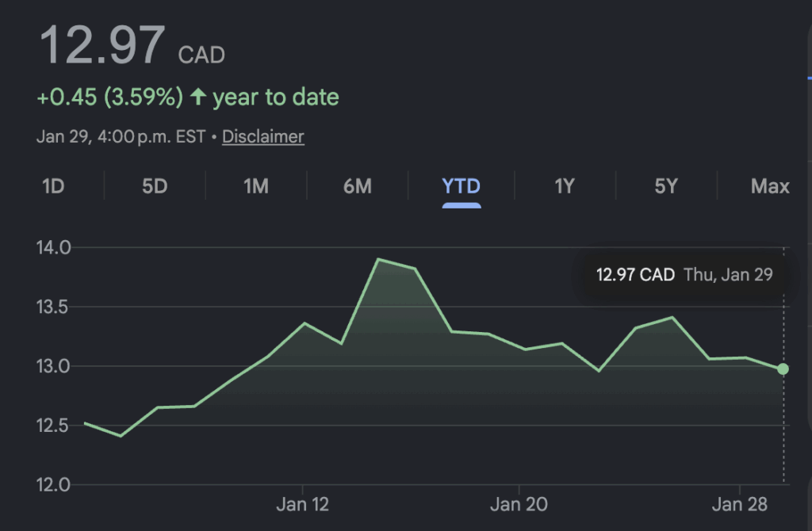812x531 pixels.
Task: Click the highlighted YTD tab
Action: pos(461,186)
